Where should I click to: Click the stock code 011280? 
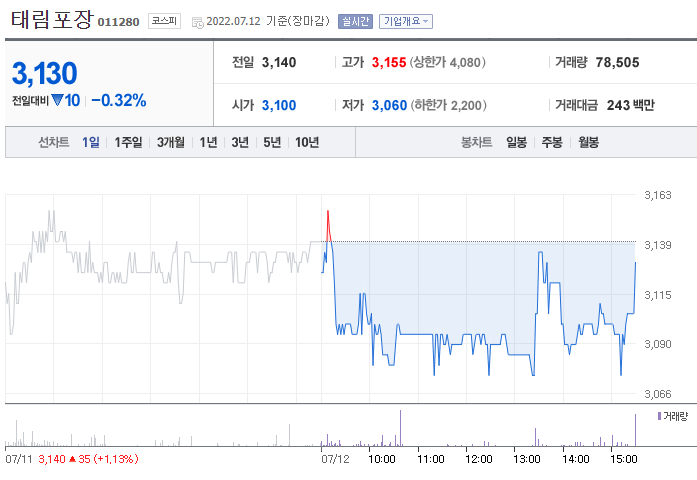[118, 22]
